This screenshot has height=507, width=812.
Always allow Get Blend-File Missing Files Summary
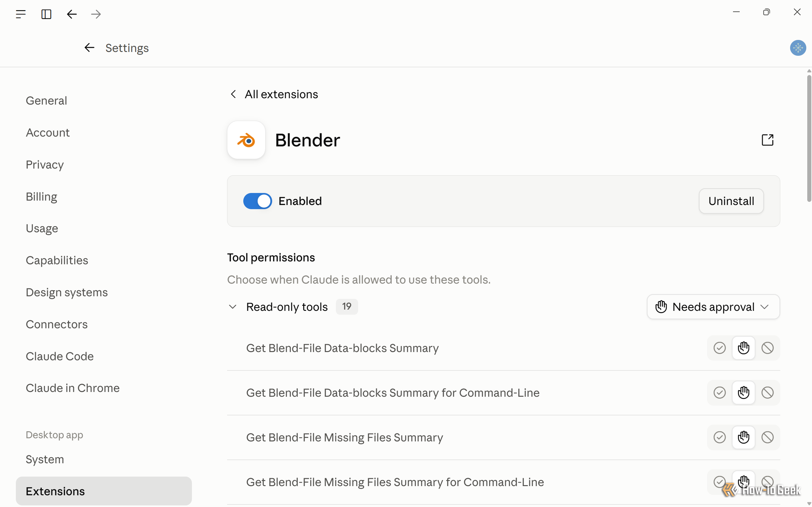[x=719, y=437]
